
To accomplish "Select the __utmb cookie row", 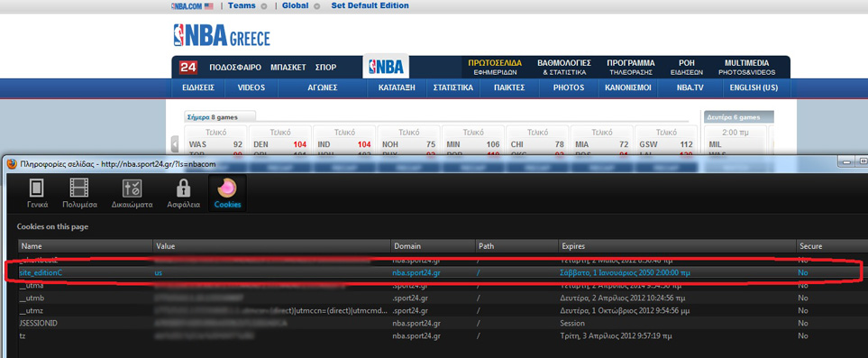I will 443,298.
